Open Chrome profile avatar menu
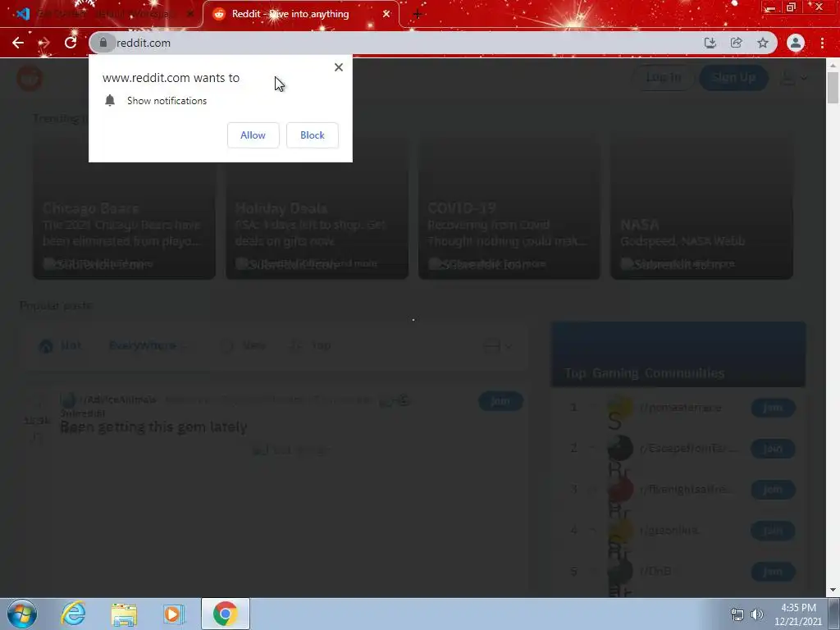 (796, 43)
